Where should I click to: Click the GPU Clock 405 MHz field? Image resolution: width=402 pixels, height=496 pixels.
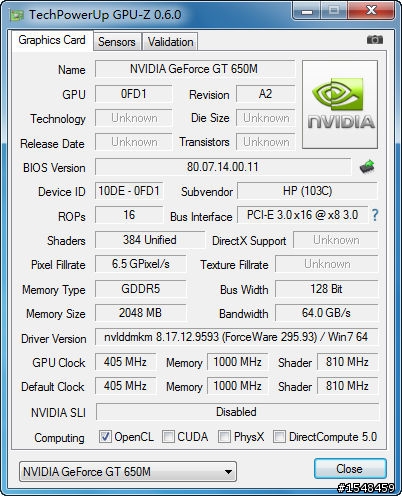click(125, 362)
